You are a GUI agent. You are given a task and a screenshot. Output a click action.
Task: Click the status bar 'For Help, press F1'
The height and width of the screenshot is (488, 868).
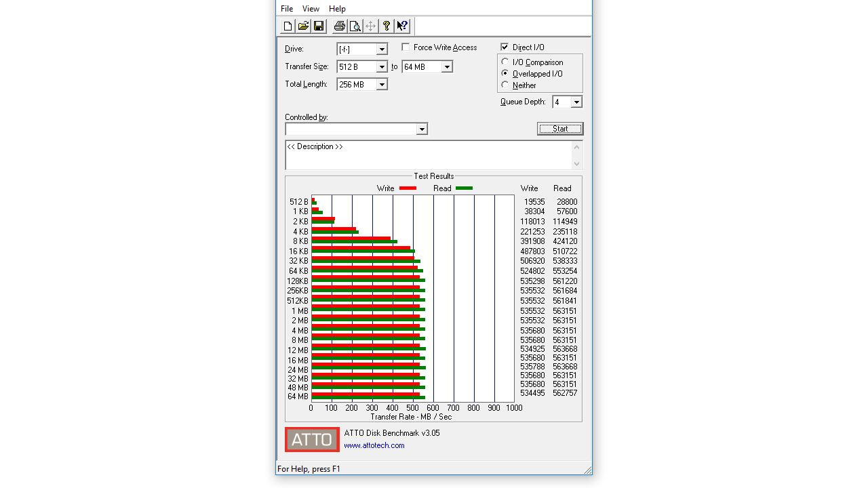pos(309,469)
